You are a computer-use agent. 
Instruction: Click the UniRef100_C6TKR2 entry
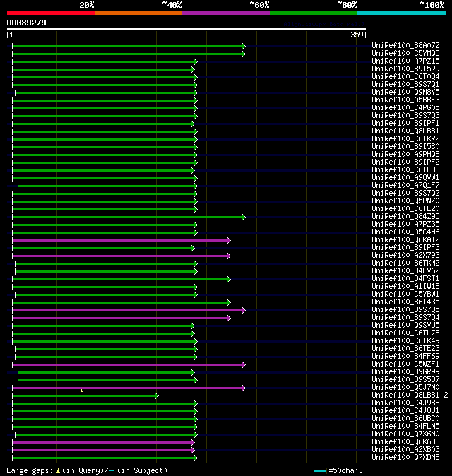(x=405, y=138)
